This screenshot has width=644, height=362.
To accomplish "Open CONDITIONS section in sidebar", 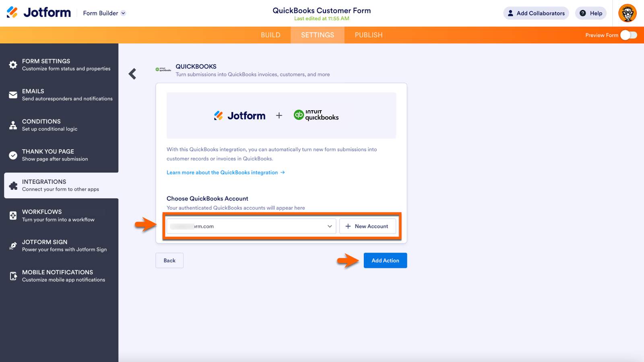I will 59,125.
